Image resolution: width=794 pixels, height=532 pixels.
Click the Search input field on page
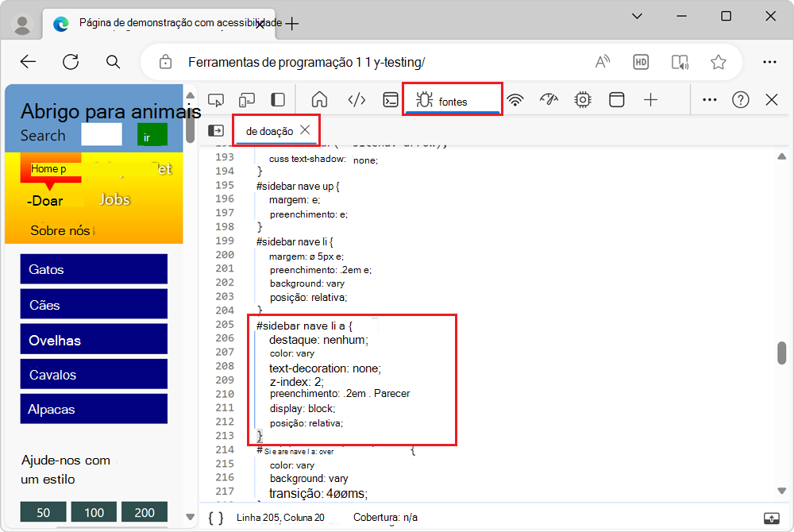pyautogui.click(x=102, y=134)
